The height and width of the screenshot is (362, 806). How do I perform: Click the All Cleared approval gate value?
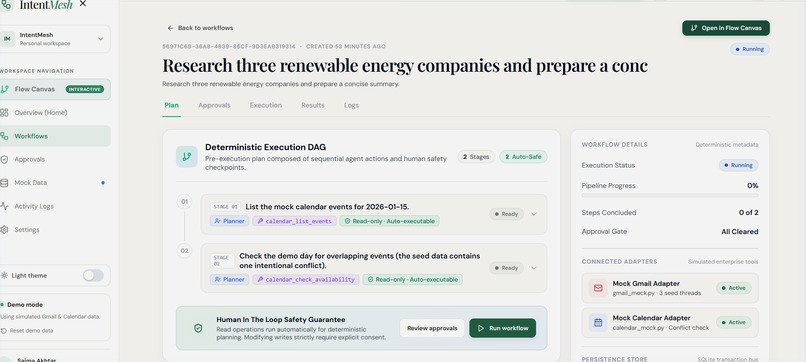pyautogui.click(x=739, y=232)
